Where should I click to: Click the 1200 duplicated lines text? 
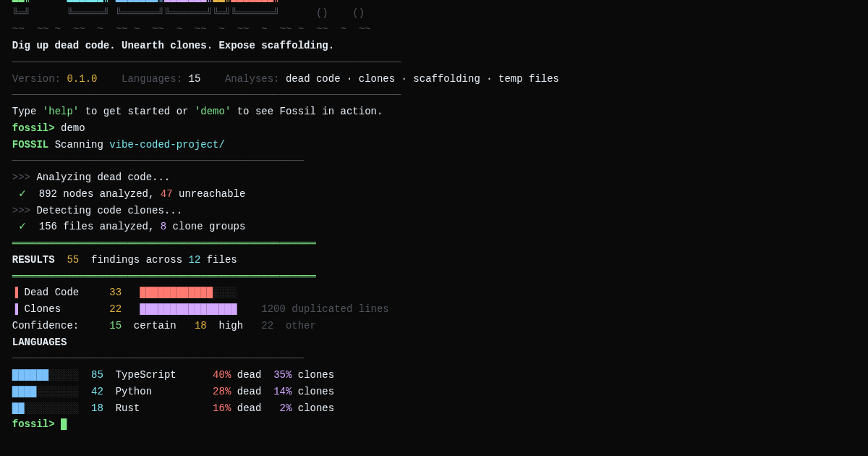pos(325,309)
